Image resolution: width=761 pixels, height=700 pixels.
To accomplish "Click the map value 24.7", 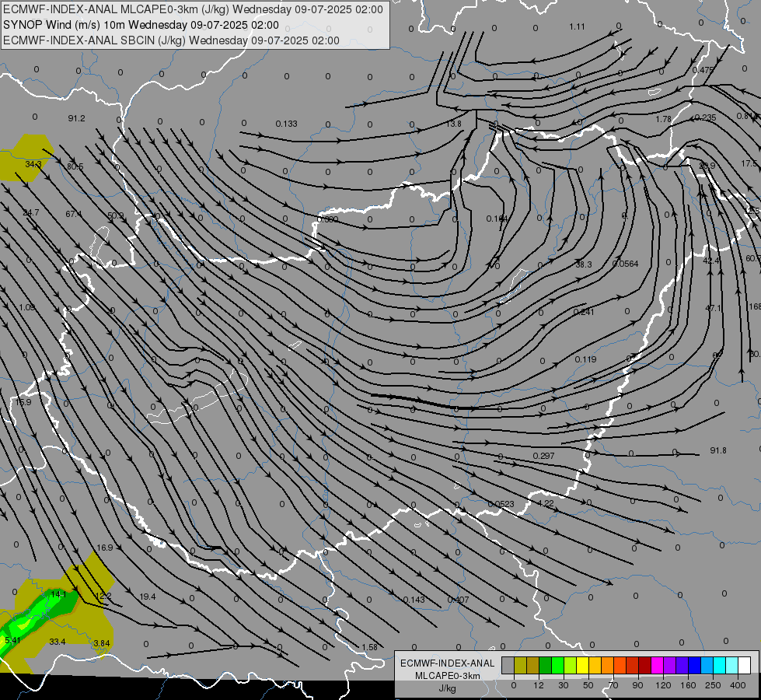I will click(31, 213).
